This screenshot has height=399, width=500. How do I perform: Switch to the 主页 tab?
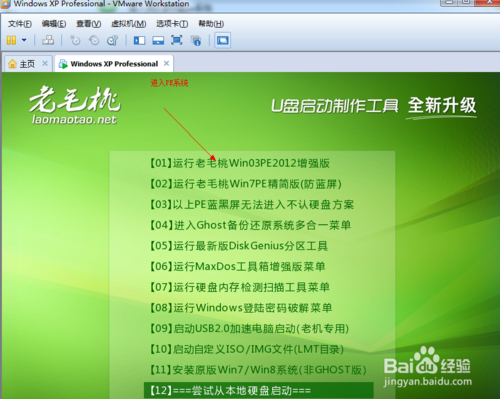27,64
